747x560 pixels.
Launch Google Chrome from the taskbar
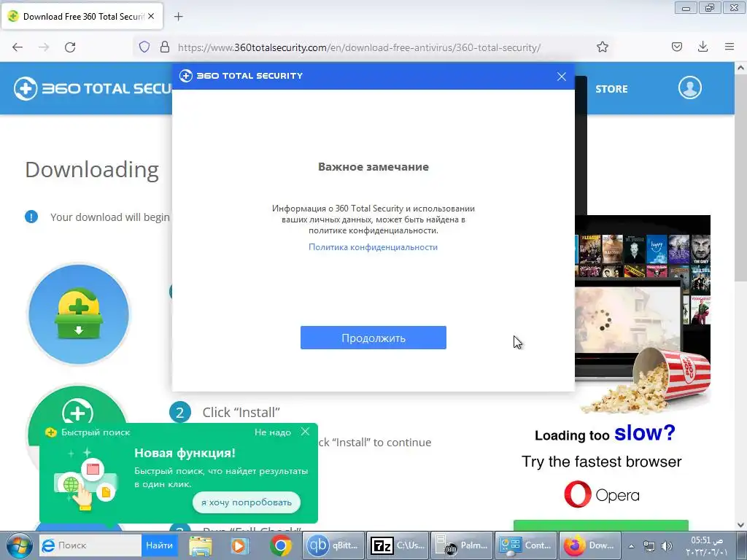[280, 545]
